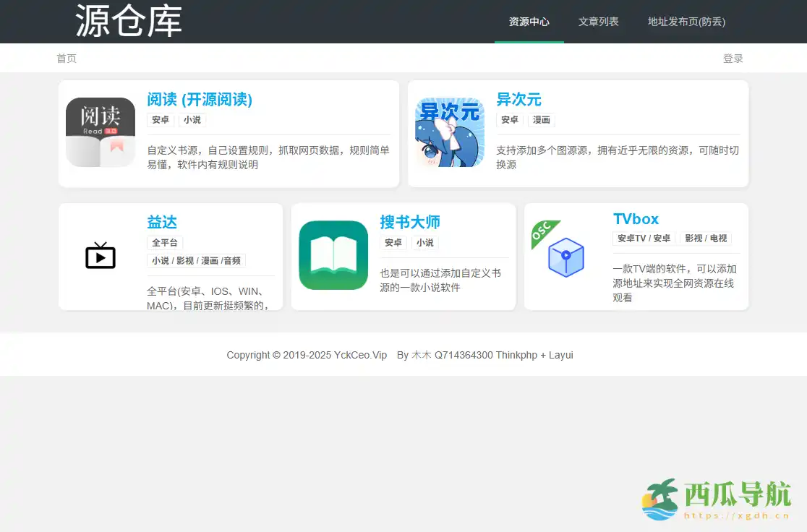Open the 文章列表 menu item

pyautogui.click(x=599, y=22)
